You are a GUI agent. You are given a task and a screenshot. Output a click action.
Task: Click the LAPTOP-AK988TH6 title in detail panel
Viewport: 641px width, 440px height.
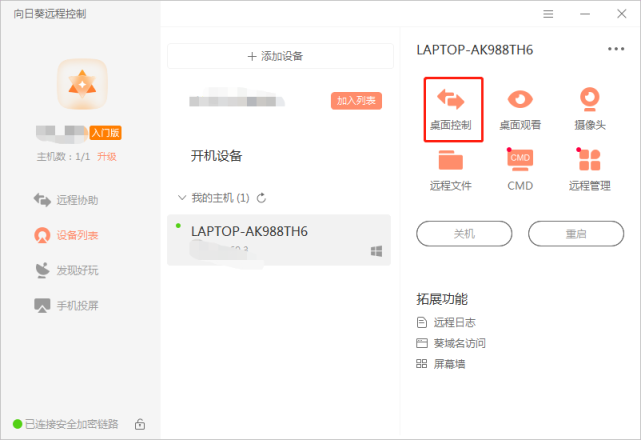coord(475,50)
